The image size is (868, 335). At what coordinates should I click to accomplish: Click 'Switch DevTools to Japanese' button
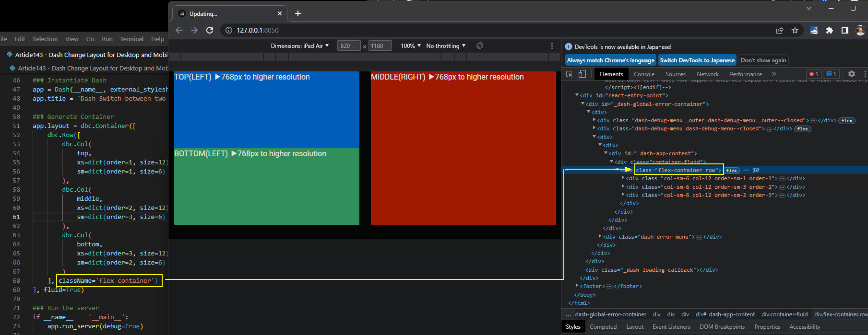point(697,60)
